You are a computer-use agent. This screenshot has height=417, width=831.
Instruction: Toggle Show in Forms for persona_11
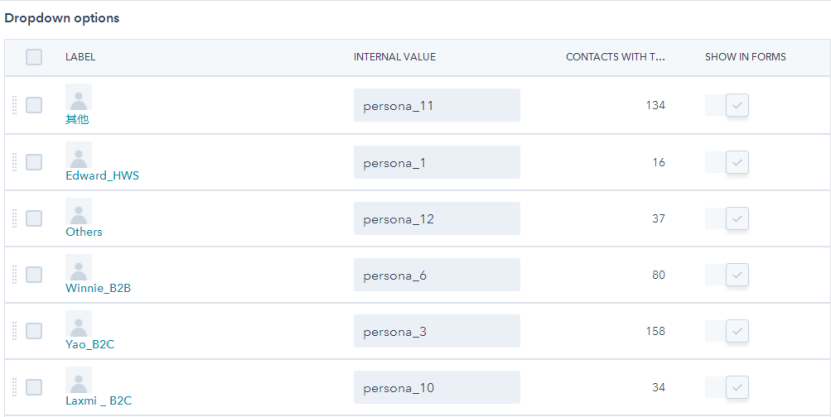(x=736, y=105)
